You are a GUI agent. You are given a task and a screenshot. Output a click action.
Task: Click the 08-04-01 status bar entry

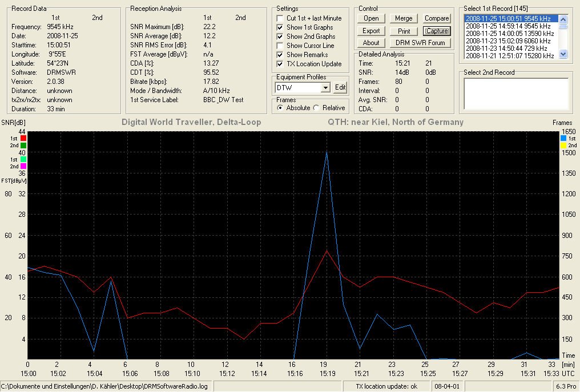[x=447, y=386]
